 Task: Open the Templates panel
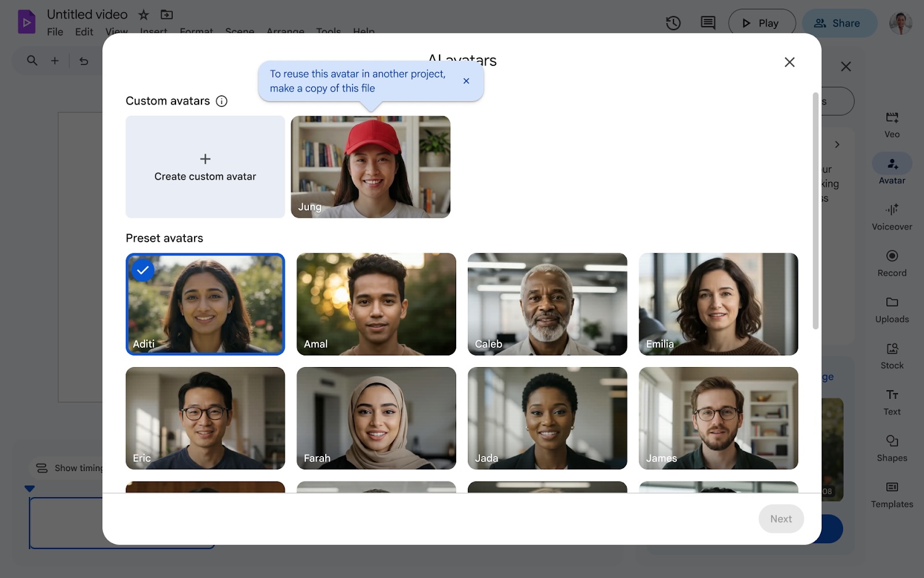click(892, 492)
